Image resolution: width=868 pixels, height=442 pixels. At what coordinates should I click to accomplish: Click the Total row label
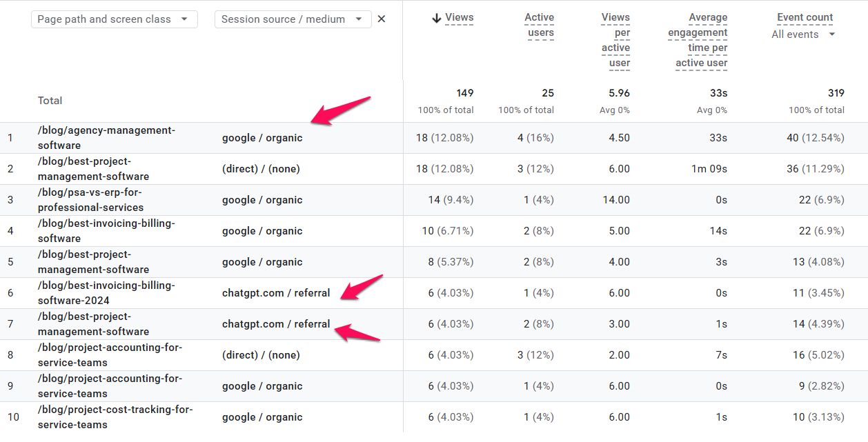(x=50, y=101)
